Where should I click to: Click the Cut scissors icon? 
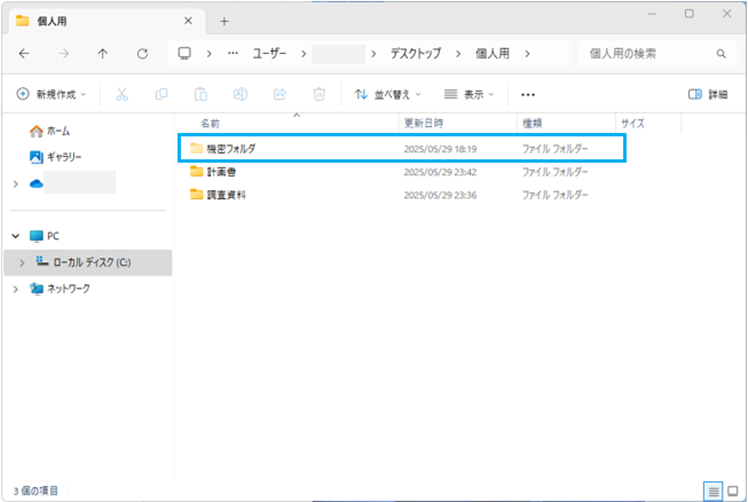[122, 94]
